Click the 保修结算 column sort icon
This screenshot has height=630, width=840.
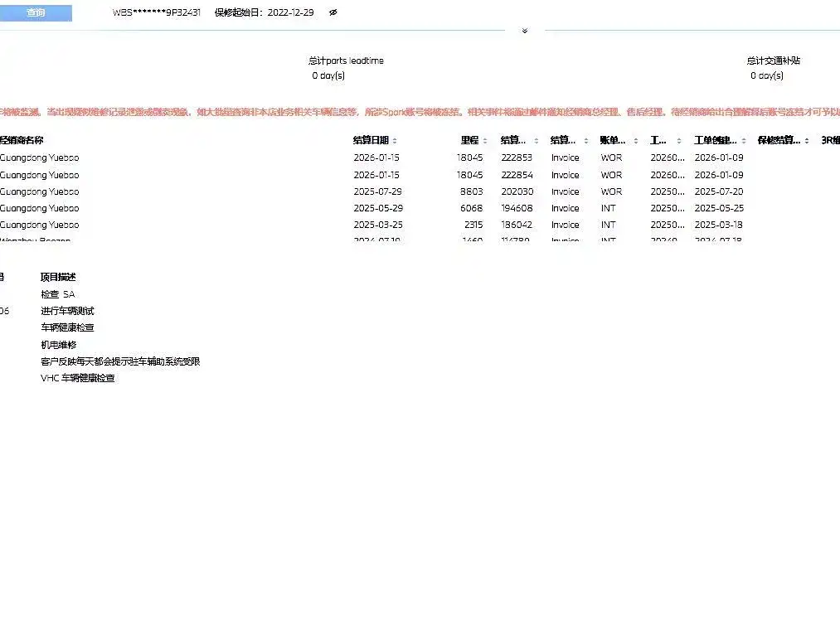click(807, 141)
